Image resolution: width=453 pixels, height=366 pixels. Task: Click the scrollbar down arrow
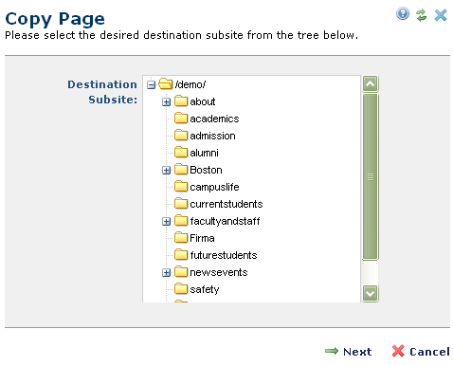[370, 294]
